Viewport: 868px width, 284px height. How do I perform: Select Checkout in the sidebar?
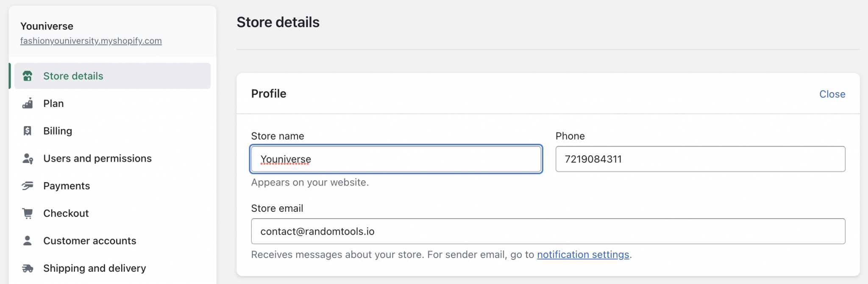pyautogui.click(x=66, y=213)
